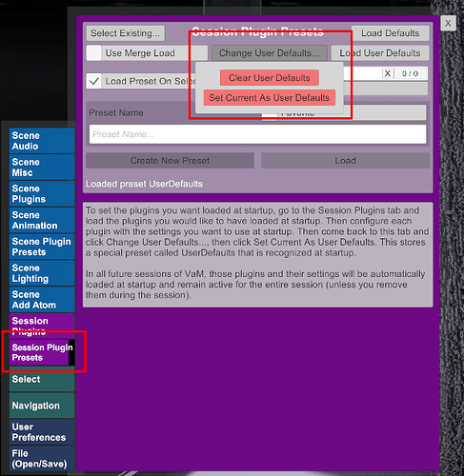464x476 pixels.
Task: Select Scene Plugin Presets tab
Action: [x=42, y=247]
